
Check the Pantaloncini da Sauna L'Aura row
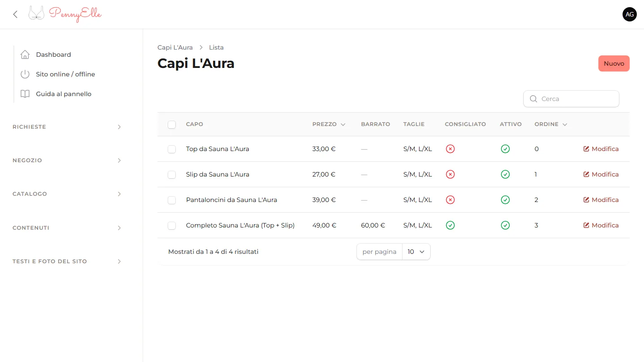[x=172, y=200]
